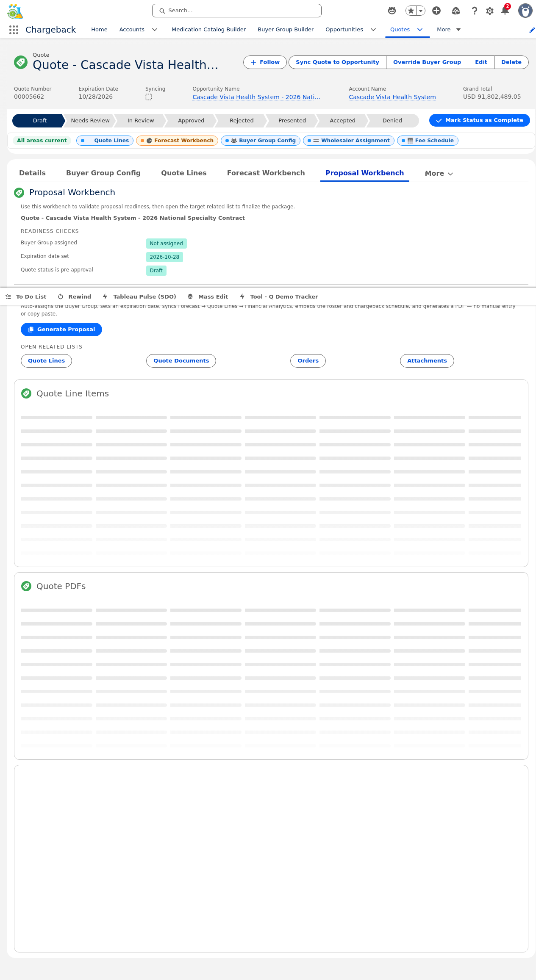
Task: Click the Quote Lines status pill
Action: [x=105, y=141]
